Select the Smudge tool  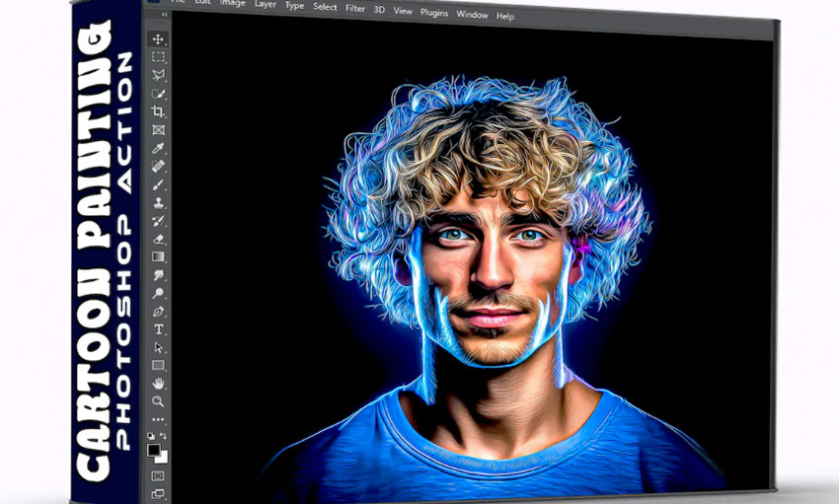[x=158, y=275]
